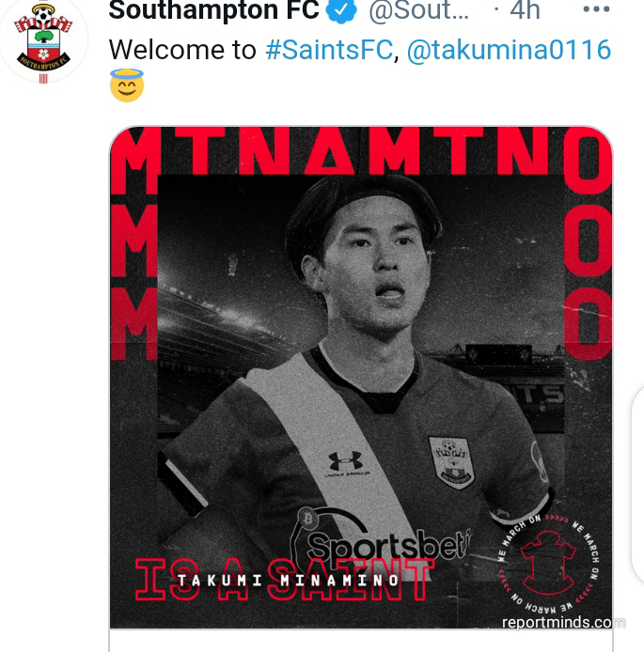Click the Southampton FC account name

[x=213, y=10]
